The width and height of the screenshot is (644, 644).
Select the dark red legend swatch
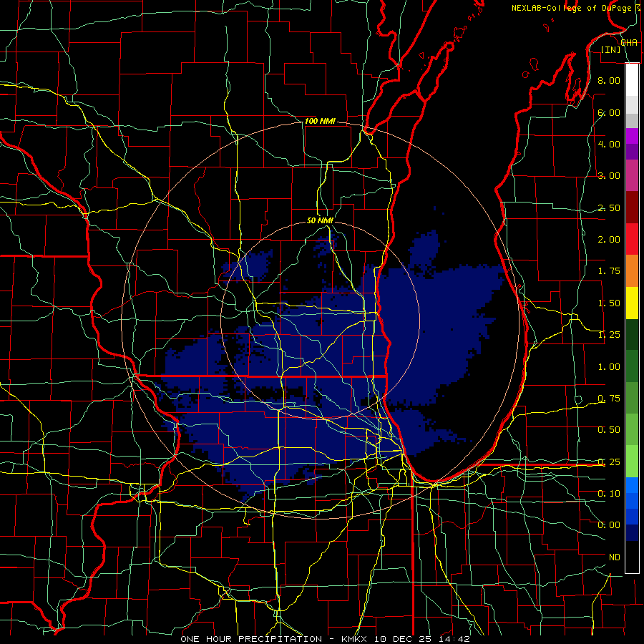point(632,208)
